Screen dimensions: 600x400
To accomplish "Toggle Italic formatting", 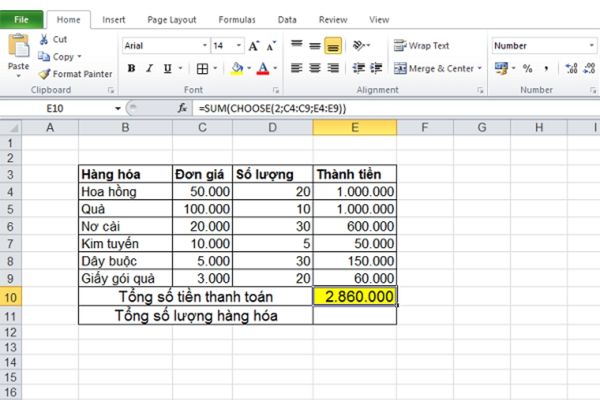I will 149,69.
